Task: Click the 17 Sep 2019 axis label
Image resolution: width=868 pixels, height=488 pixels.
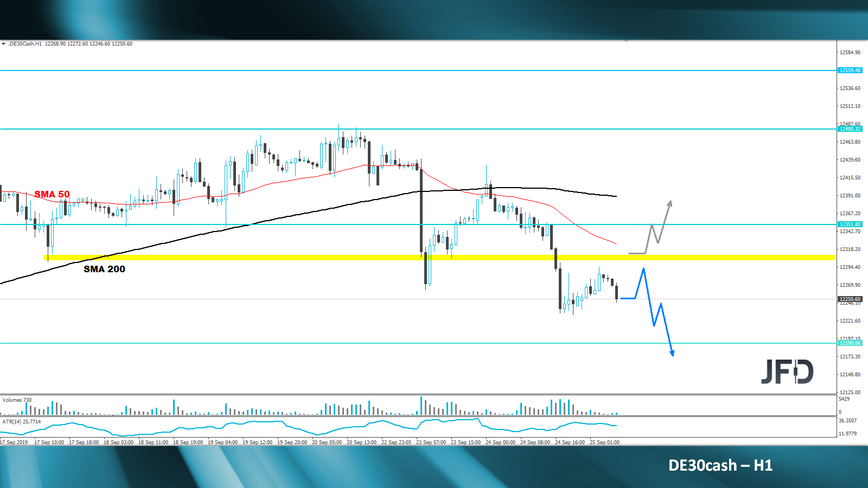Action: point(14,442)
